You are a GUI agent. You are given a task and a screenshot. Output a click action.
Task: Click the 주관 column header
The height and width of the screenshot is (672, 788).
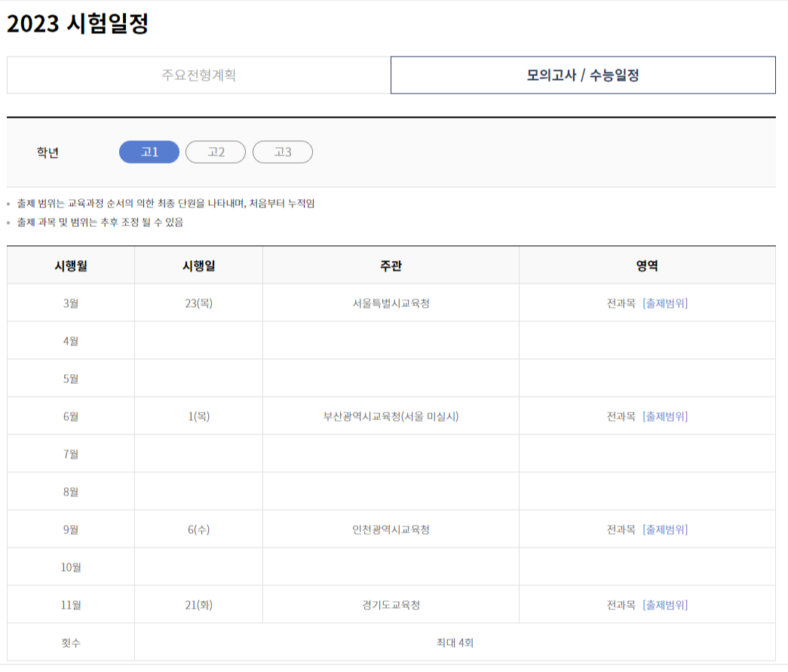[x=391, y=265]
